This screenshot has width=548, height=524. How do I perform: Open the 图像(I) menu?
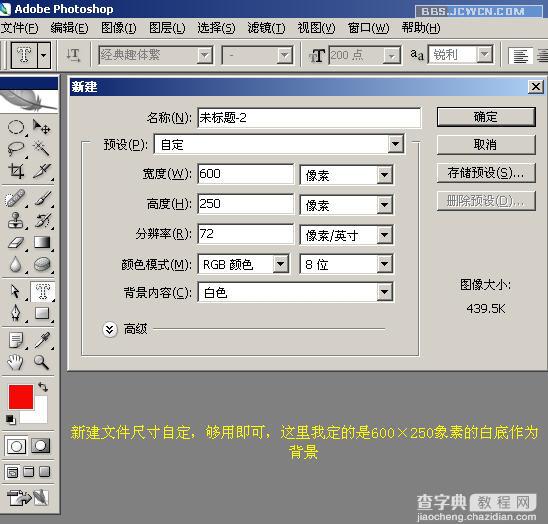click(x=119, y=28)
